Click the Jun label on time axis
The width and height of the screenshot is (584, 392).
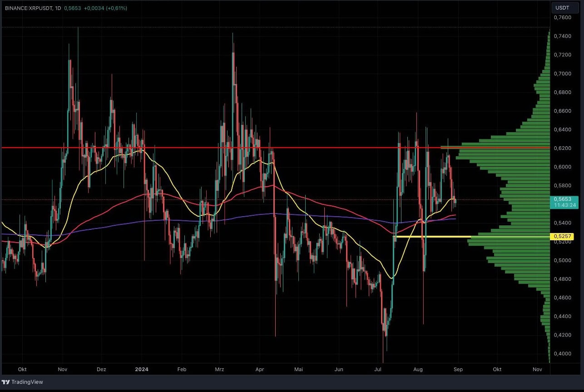point(338,369)
